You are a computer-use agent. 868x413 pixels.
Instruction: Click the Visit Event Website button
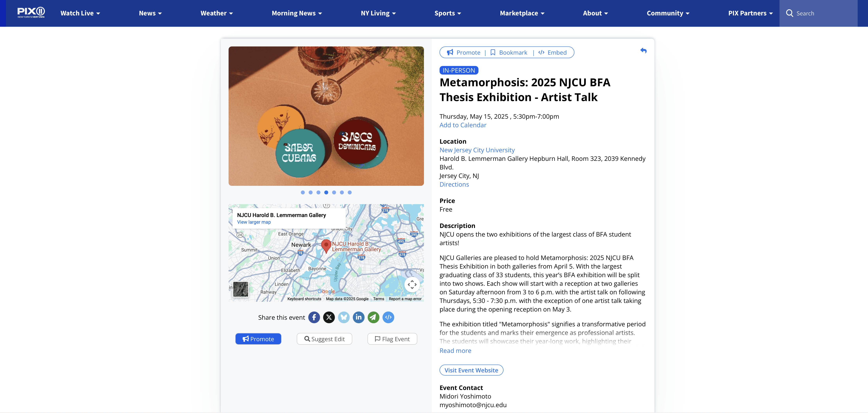click(471, 370)
